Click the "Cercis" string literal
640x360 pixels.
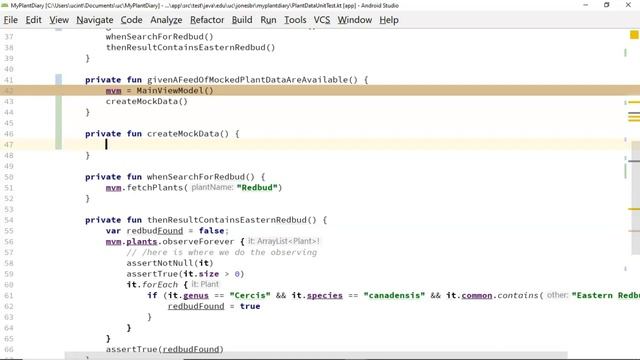[x=250, y=295]
